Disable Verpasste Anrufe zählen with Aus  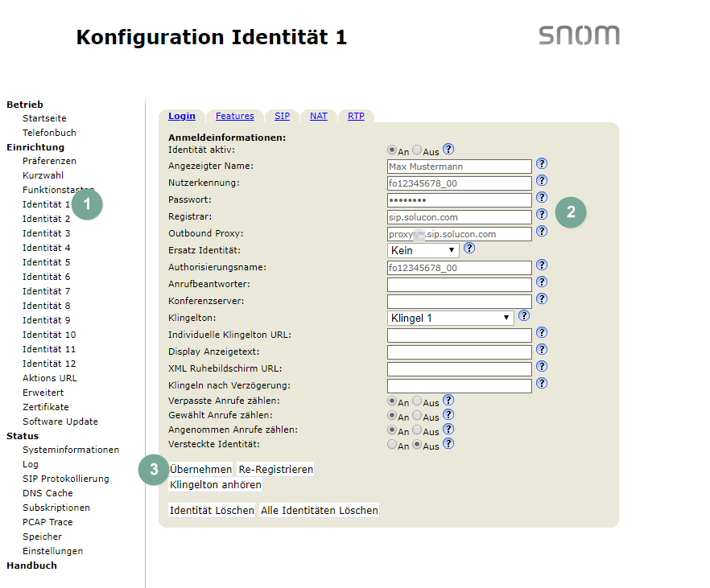pos(417,401)
